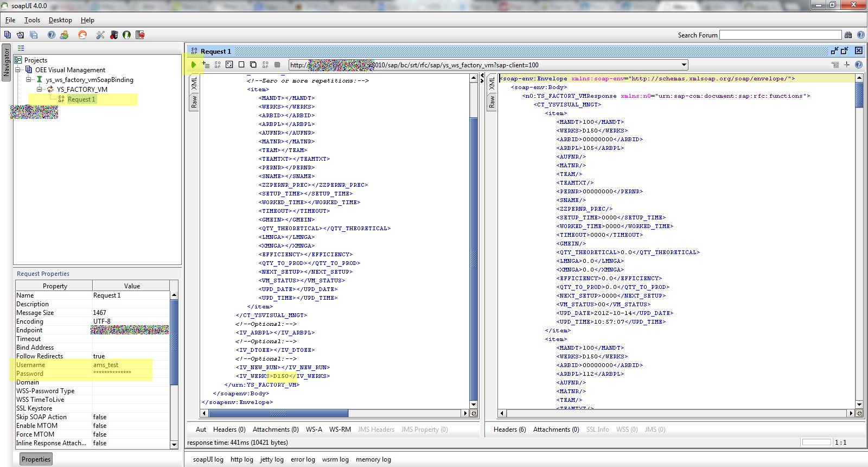Image resolution: width=868 pixels, height=467 pixels.
Task: Click the orange S soapUI Pro icon
Action: [82, 35]
